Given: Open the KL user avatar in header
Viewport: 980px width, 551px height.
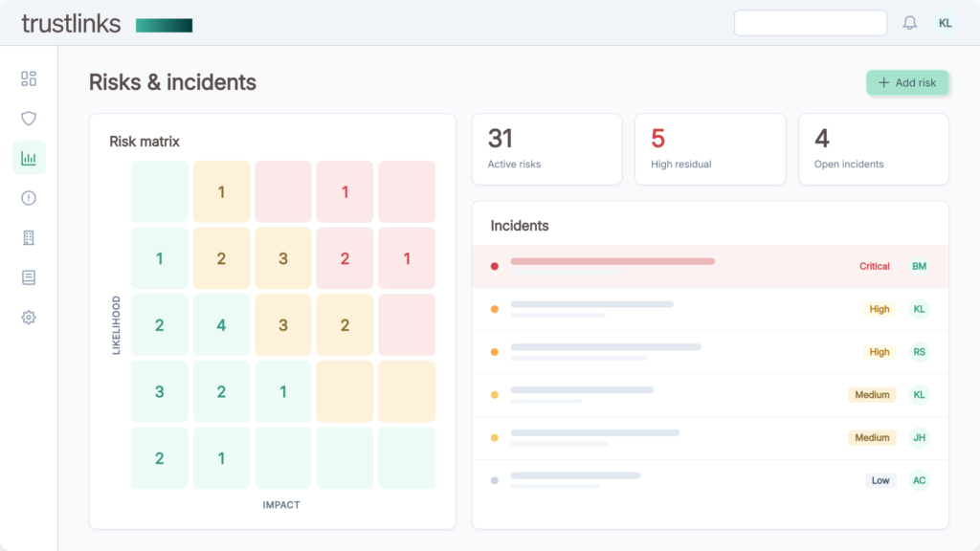Looking at the screenshot, I should pos(945,23).
